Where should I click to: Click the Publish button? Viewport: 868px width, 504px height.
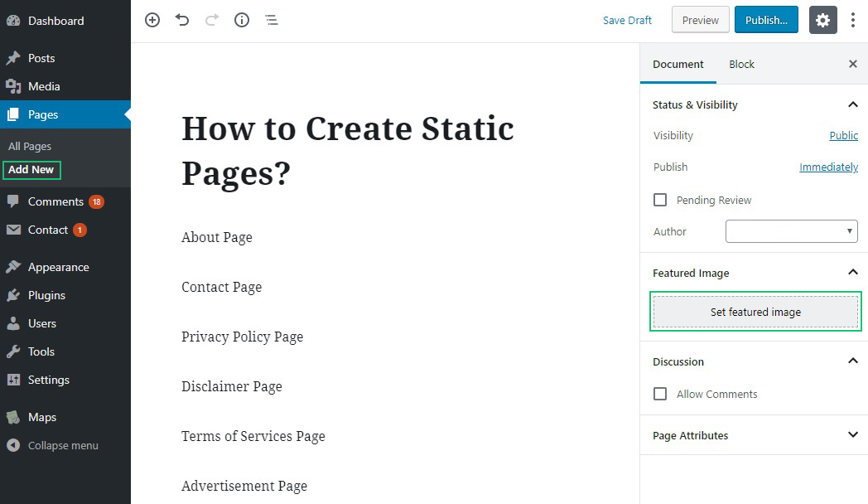click(x=766, y=21)
